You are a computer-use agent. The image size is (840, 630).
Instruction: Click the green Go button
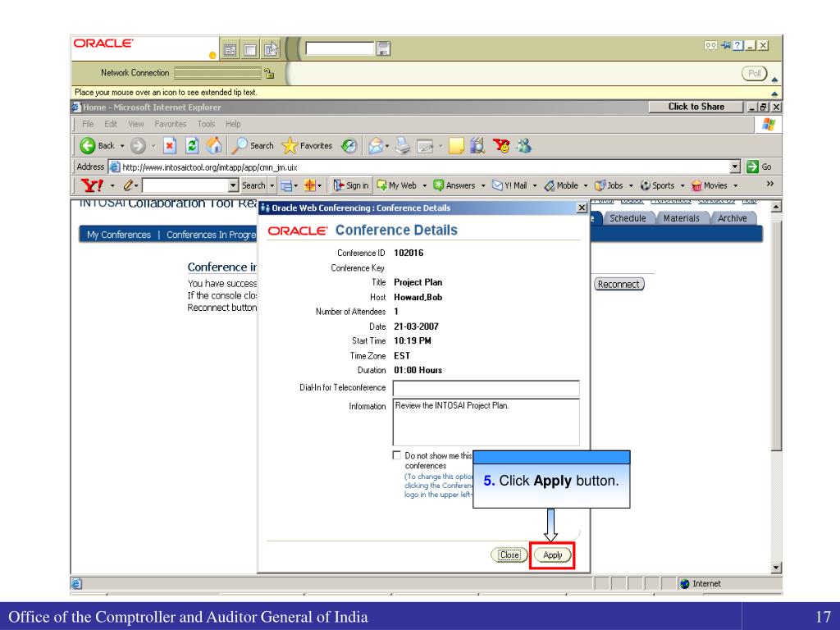(759, 167)
